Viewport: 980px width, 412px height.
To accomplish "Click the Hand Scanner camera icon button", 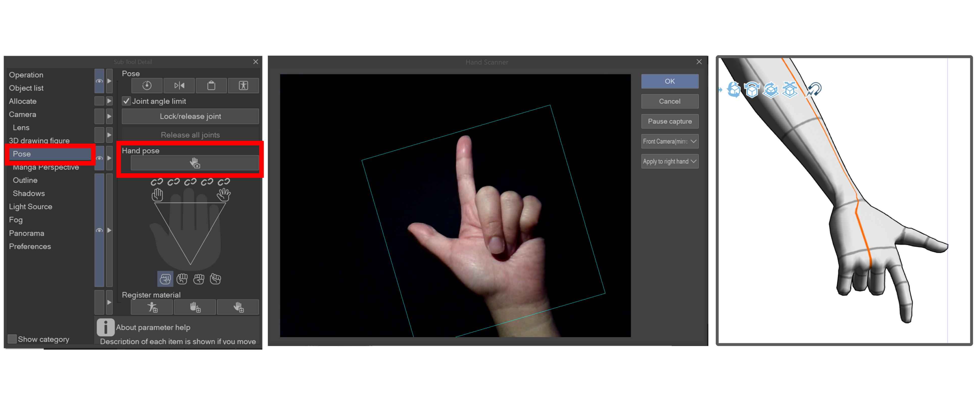I will click(194, 163).
